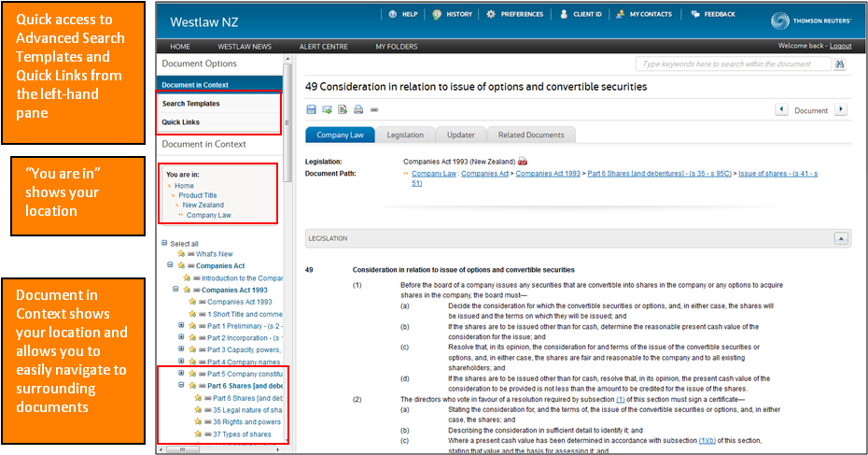Screen dimensions: 868x455
Task: Open 36 Rights and powers tree item
Action: 247,421
